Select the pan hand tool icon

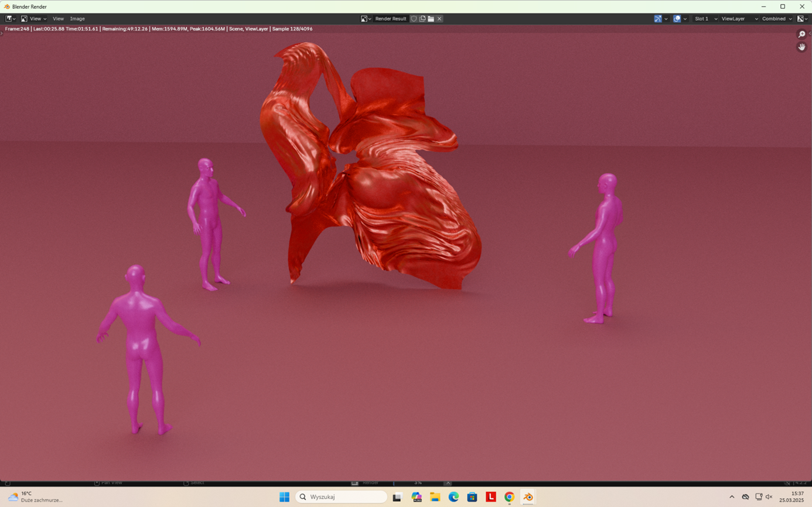click(x=801, y=47)
